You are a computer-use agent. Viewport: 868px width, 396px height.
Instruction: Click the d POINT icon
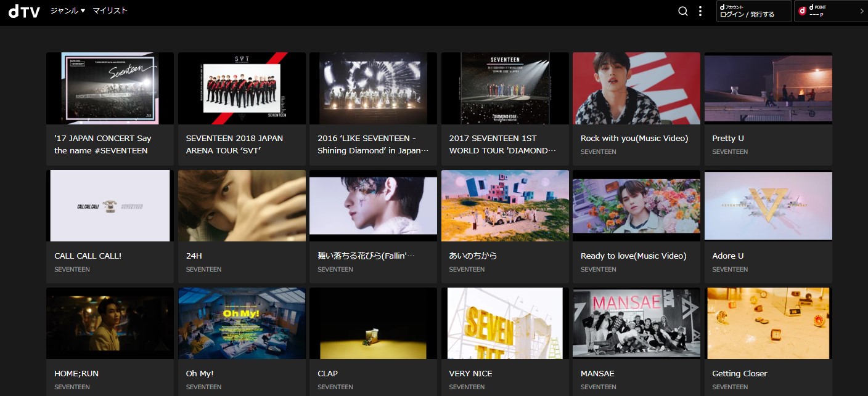802,11
